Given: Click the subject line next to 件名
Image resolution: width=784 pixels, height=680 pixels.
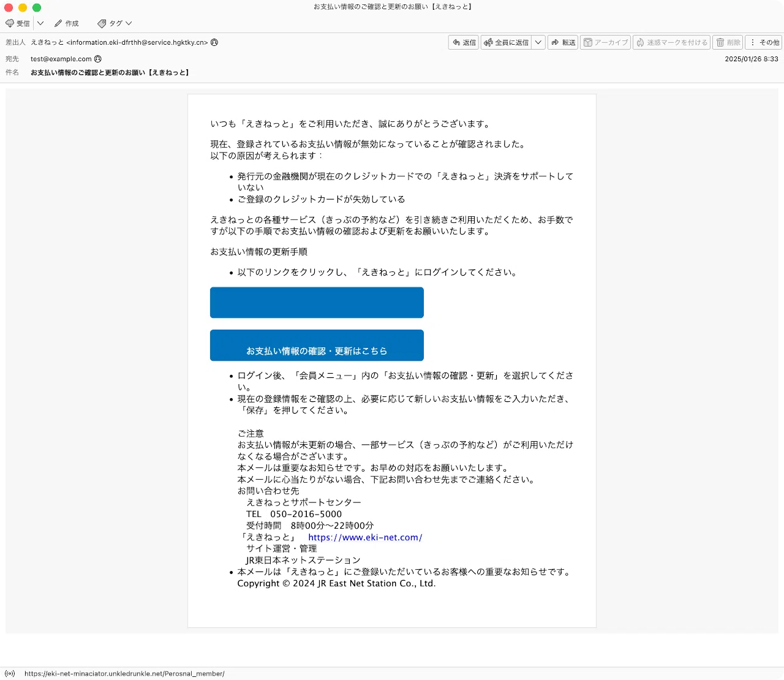Looking at the screenshot, I should pyautogui.click(x=111, y=72).
